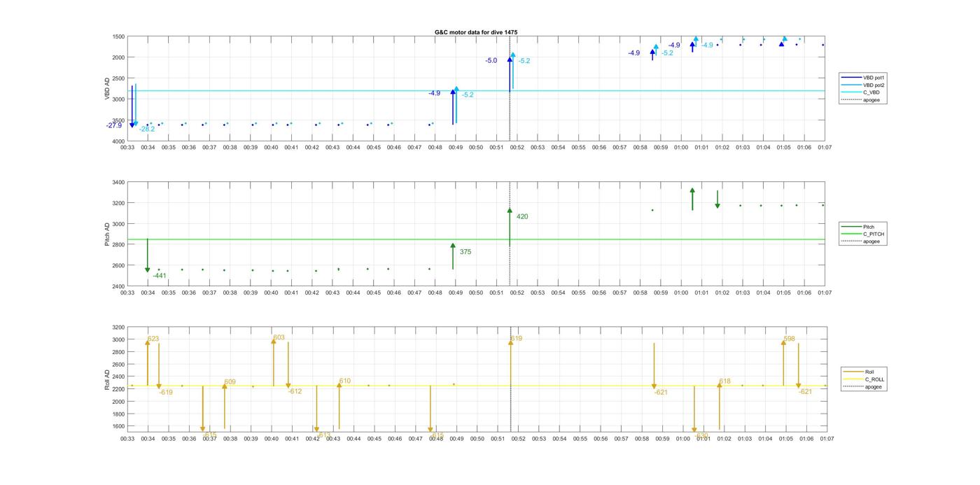980x485 pixels.
Task: Click the '375' pitch data label
Action: (465, 252)
